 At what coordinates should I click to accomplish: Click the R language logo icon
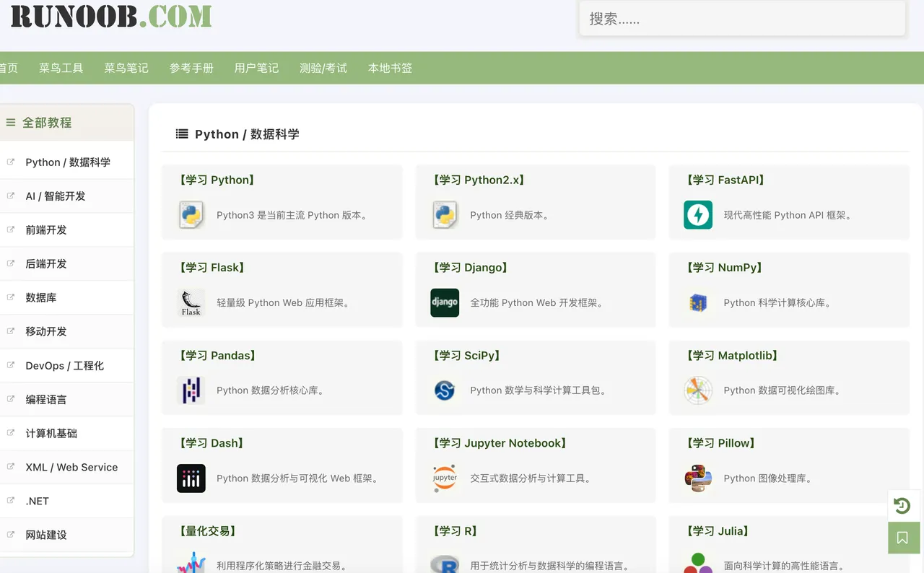click(445, 563)
